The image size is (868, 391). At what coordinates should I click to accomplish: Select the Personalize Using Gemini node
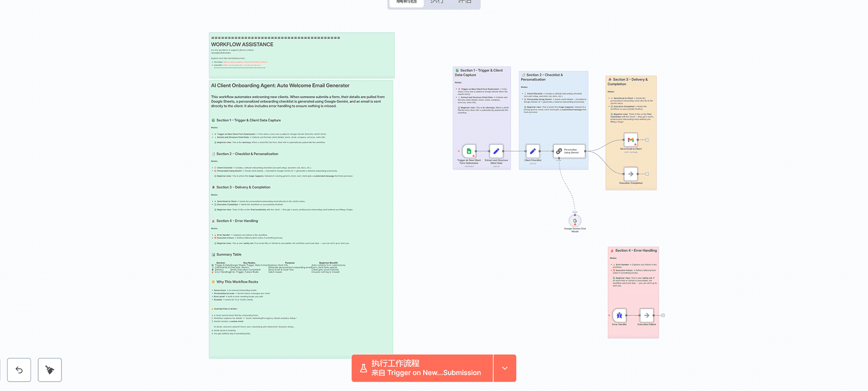tap(569, 151)
